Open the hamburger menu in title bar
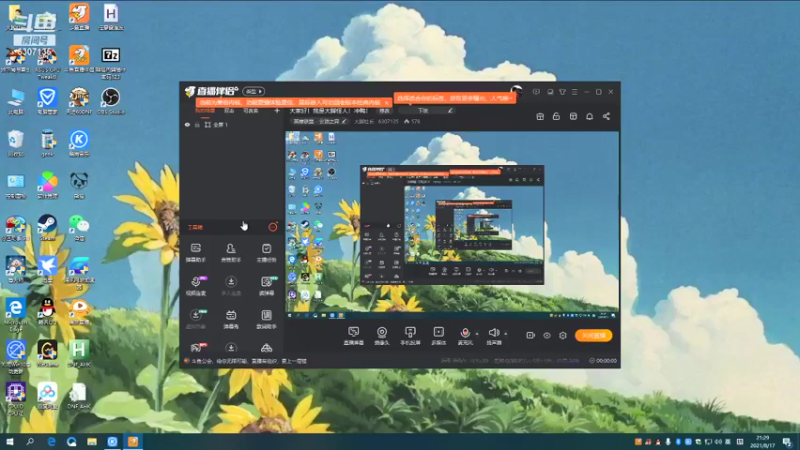Viewport: 800px width, 450px height. pos(574,92)
